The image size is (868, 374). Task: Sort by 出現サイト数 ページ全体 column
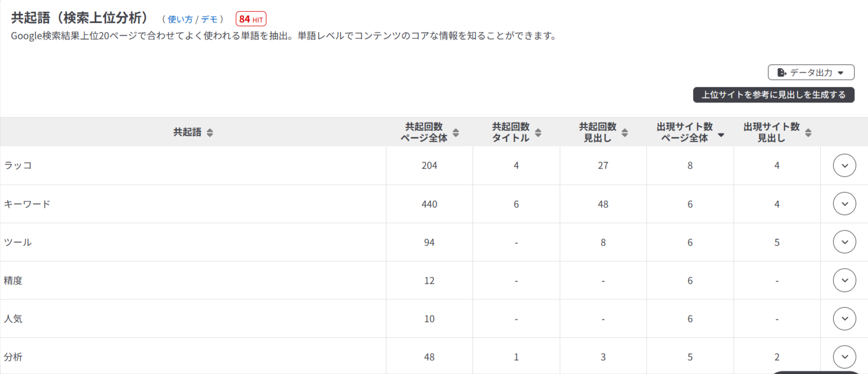pos(721,135)
